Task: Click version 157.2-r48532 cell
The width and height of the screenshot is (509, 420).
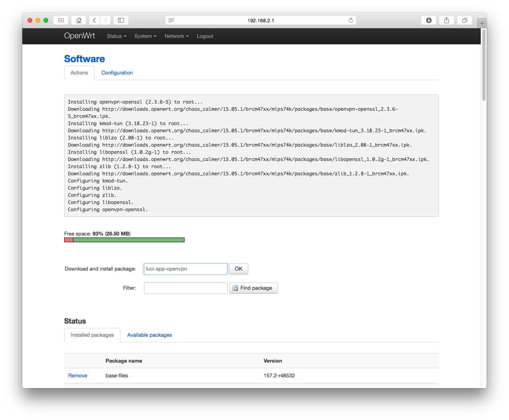Action: pos(279,376)
